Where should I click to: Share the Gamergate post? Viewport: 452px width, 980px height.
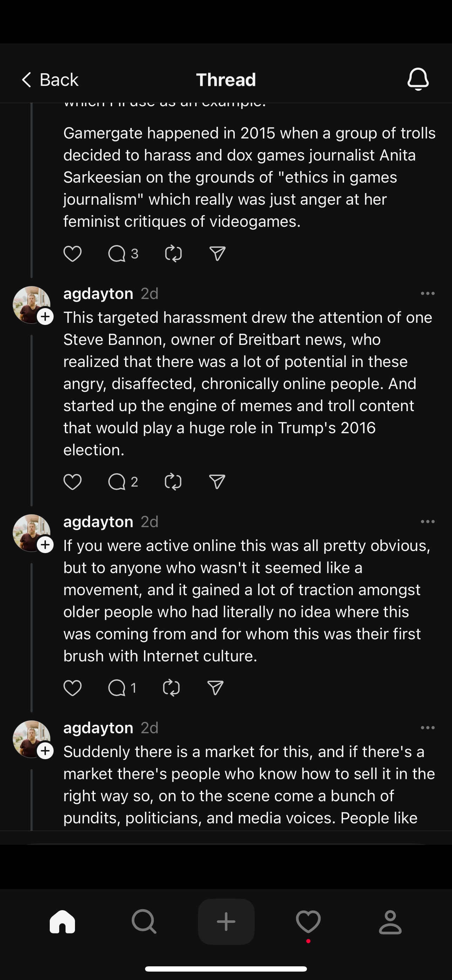(x=217, y=254)
